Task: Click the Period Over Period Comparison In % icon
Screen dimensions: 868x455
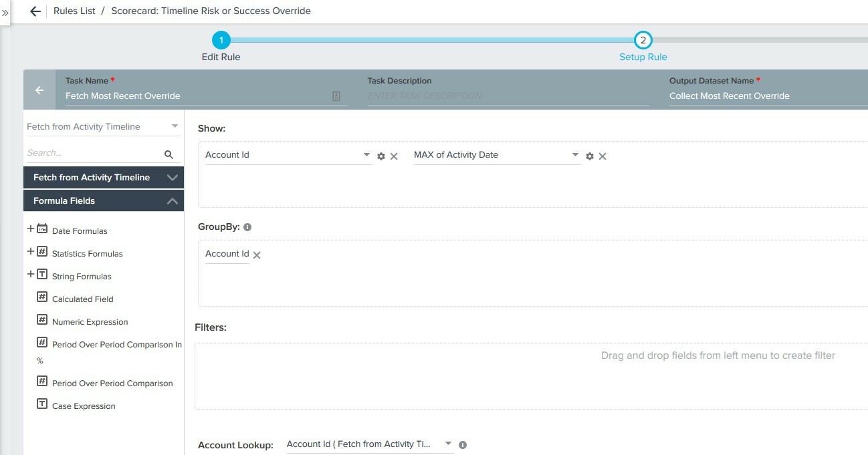Action: [x=42, y=342]
